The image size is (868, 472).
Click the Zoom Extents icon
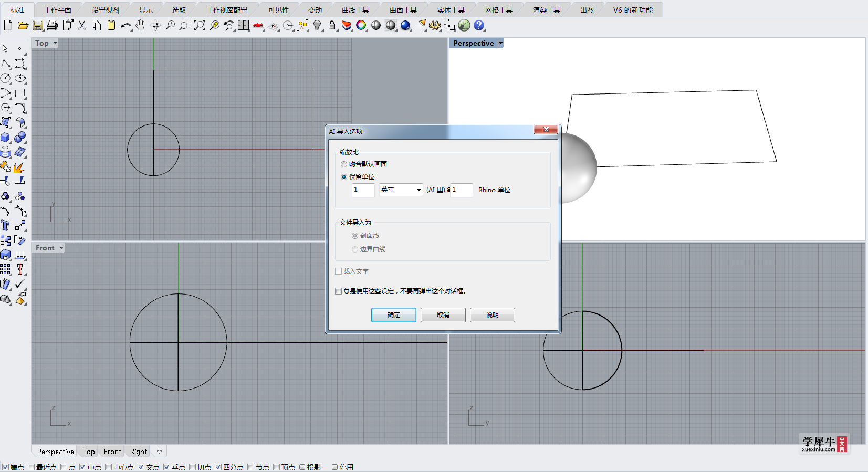200,25
